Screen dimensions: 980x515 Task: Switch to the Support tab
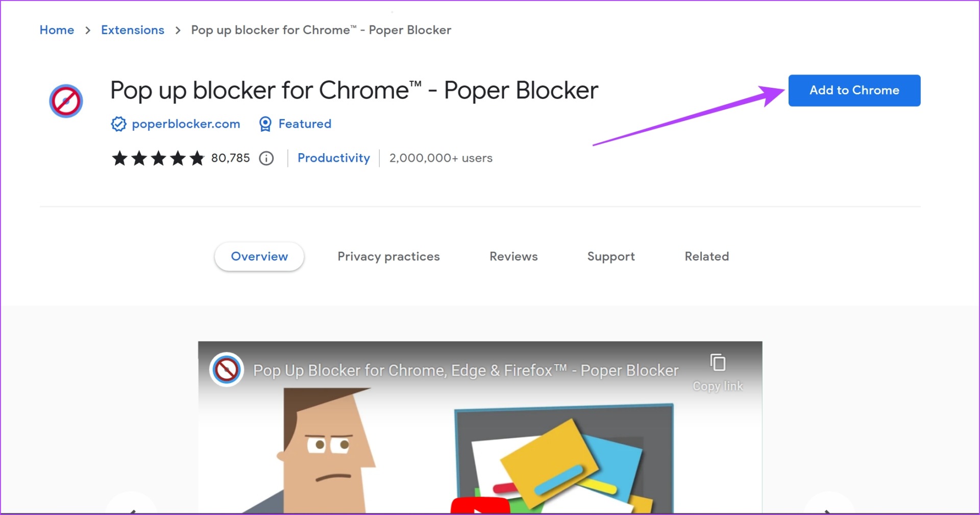(611, 256)
